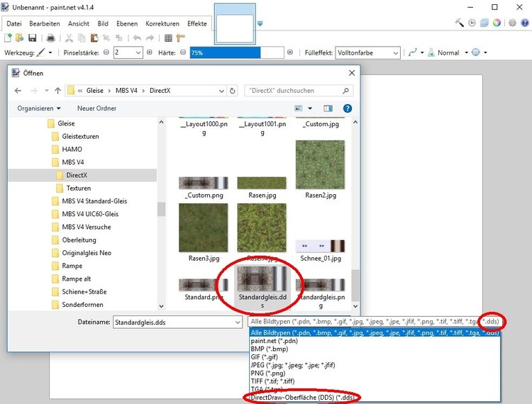Click the Open file toolbar icon
The width and height of the screenshot is (532, 404).
(x=20, y=38)
